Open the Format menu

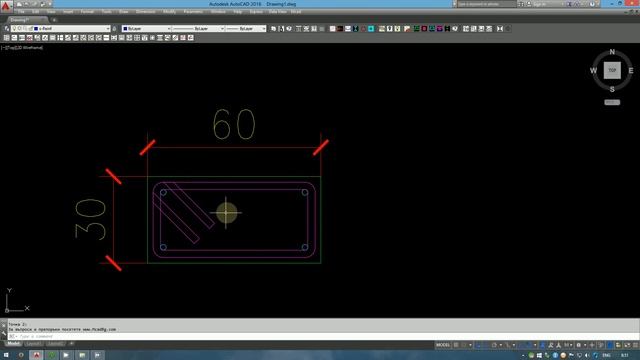click(x=87, y=12)
